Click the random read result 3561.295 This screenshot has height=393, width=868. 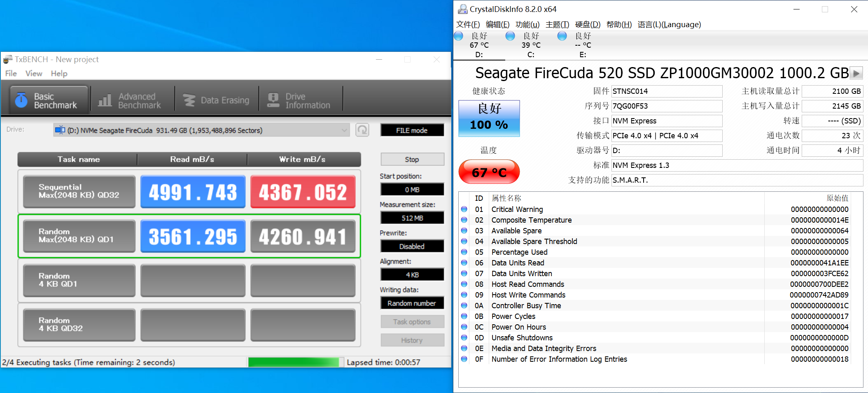tap(193, 236)
